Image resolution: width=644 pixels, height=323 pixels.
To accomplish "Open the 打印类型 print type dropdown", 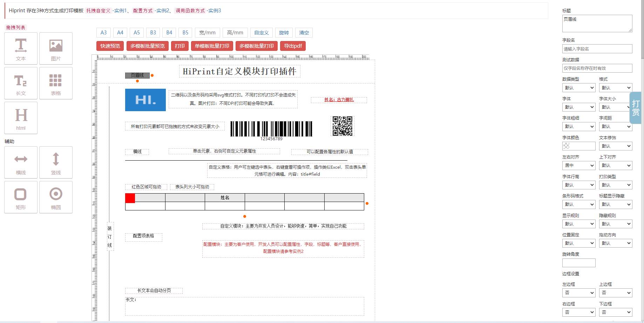I will (x=616, y=185).
